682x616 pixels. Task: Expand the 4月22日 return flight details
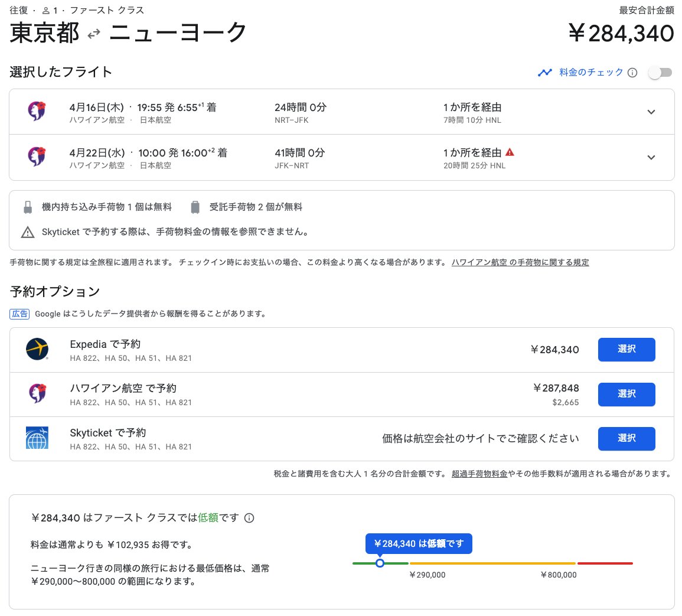(x=651, y=158)
